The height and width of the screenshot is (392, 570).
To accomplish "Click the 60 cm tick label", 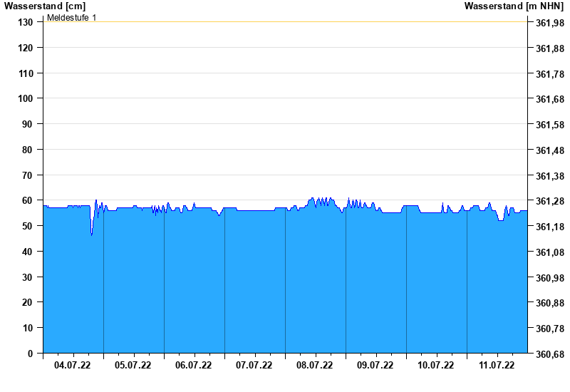I will (27, 200).
